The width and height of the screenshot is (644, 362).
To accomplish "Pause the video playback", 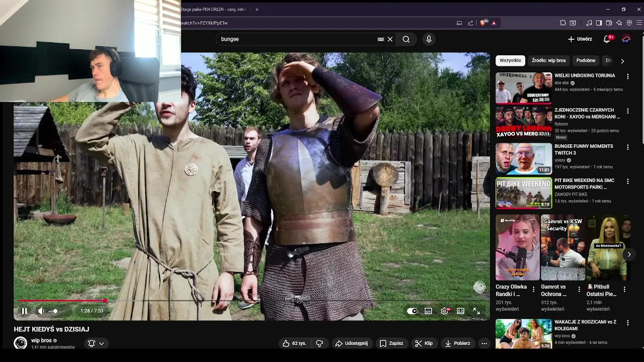I will point(24,311).
